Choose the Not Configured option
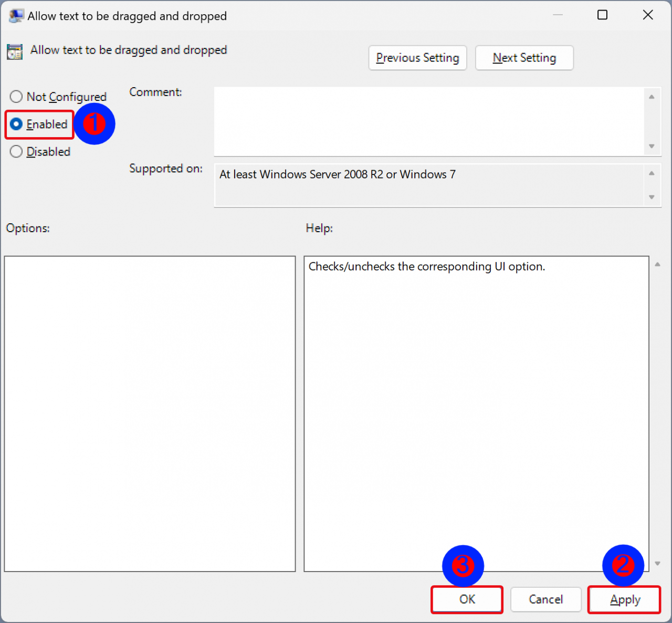This screenshot has height=623, width=672. 16,97
